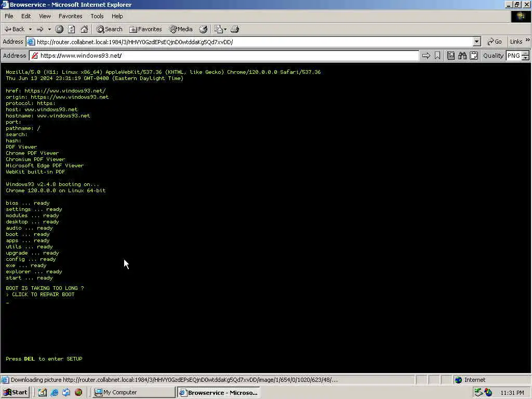Open the History icon in the toolbar
Screen dimensions: 532x399
point(203,29)
